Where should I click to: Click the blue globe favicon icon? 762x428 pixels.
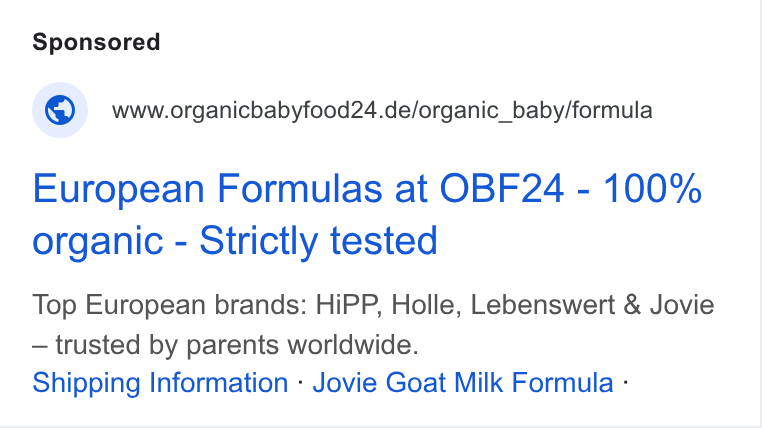pos(60,110)
